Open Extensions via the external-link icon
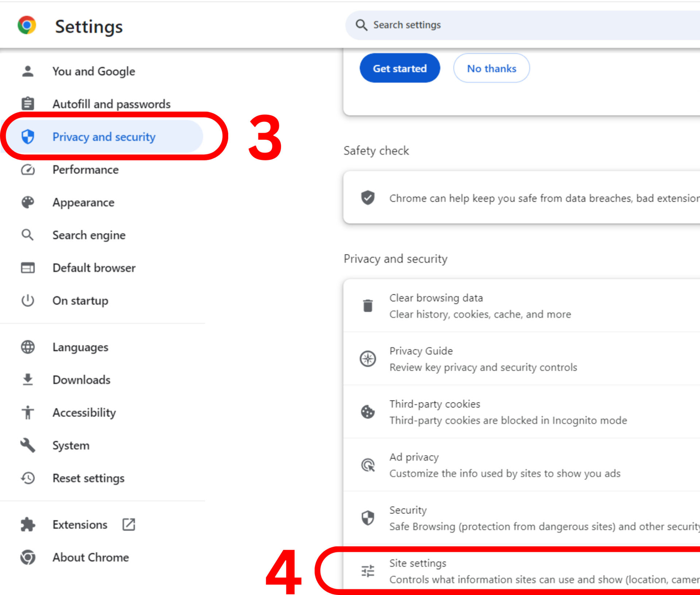Screen dimensions: 700x595 pyautogui.click(x=128, y=524)
